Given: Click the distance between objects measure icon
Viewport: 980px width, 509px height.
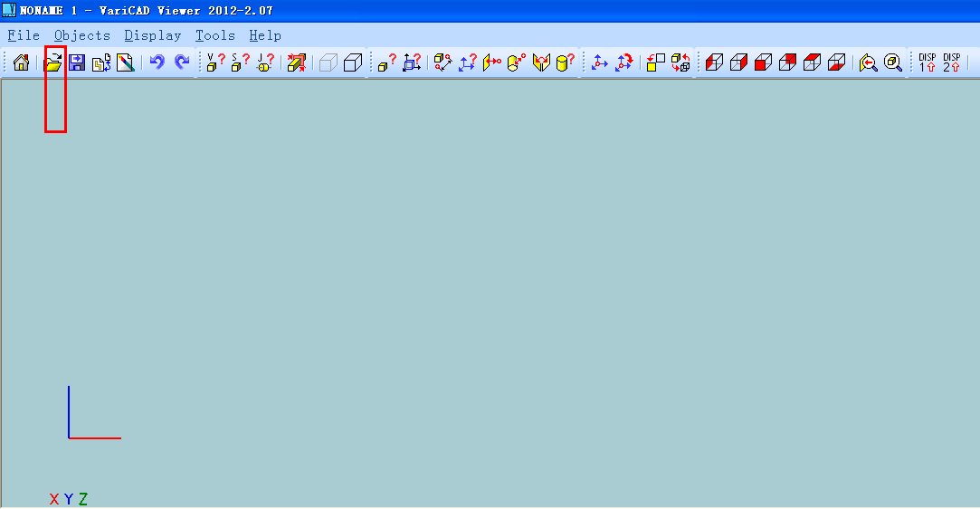Looking at the screenshot, I should tap(443, 62).
